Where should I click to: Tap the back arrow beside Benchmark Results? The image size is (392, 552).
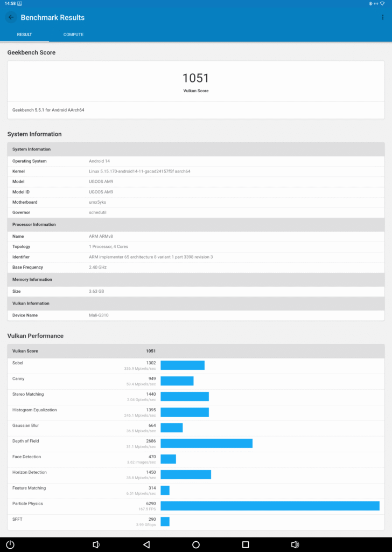tap(11, 17)
